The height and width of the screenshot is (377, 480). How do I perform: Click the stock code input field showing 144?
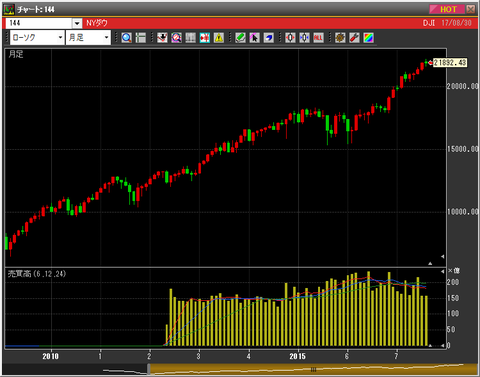pos(39,23)
